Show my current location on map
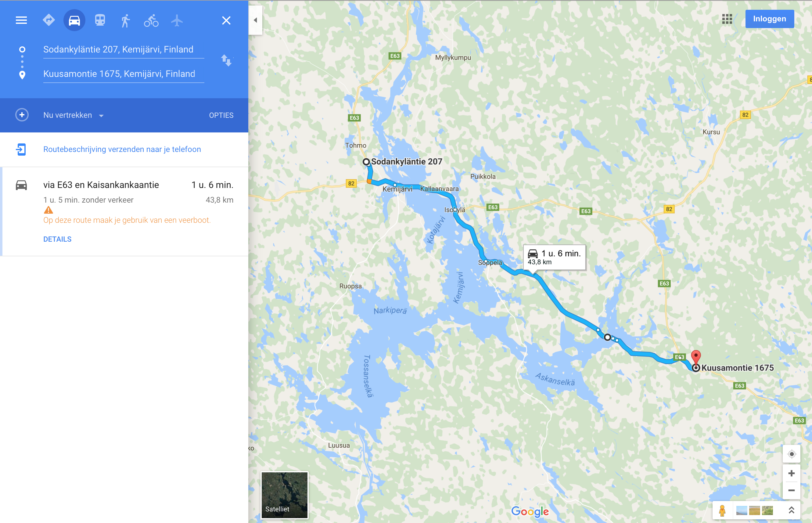The height and width of the screenshot is (523, 812). tap(791, 454)
